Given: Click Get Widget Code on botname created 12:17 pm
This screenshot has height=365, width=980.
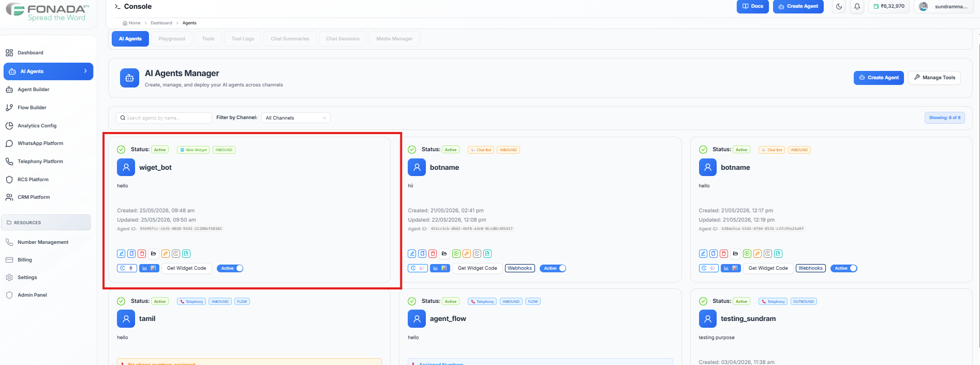Looking at the screenshot, I should [x=768, y=268].
